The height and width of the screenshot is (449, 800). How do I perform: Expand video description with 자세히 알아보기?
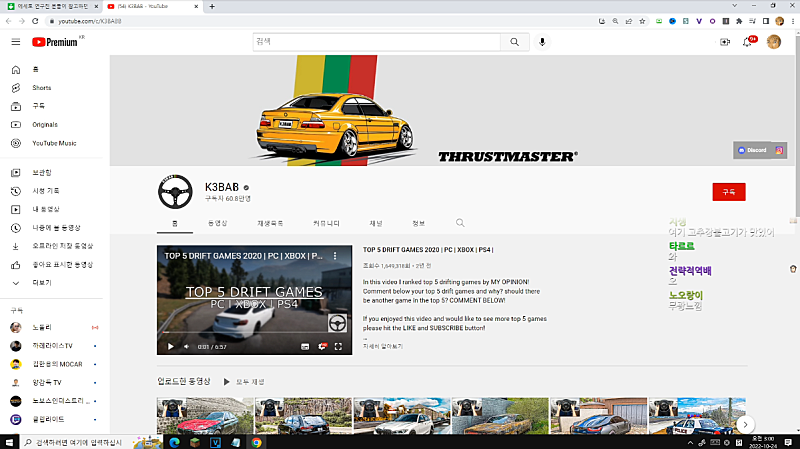coord(383,346)
